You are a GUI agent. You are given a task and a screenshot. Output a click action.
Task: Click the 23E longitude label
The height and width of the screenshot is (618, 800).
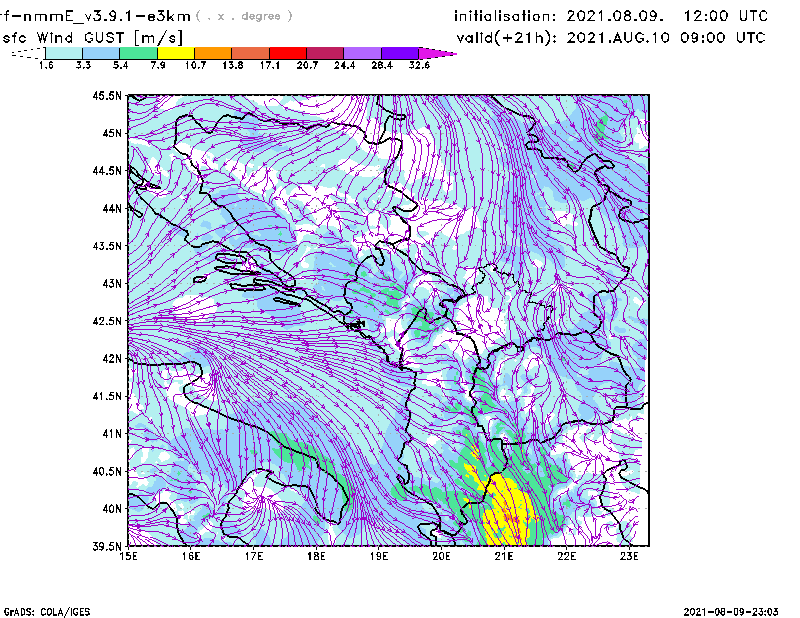[629, 556]
